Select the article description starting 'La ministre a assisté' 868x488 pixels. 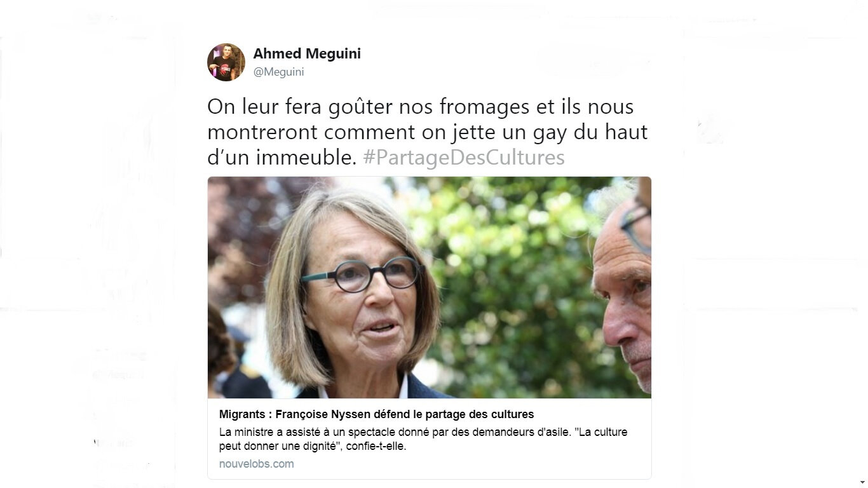pos(423,439)
